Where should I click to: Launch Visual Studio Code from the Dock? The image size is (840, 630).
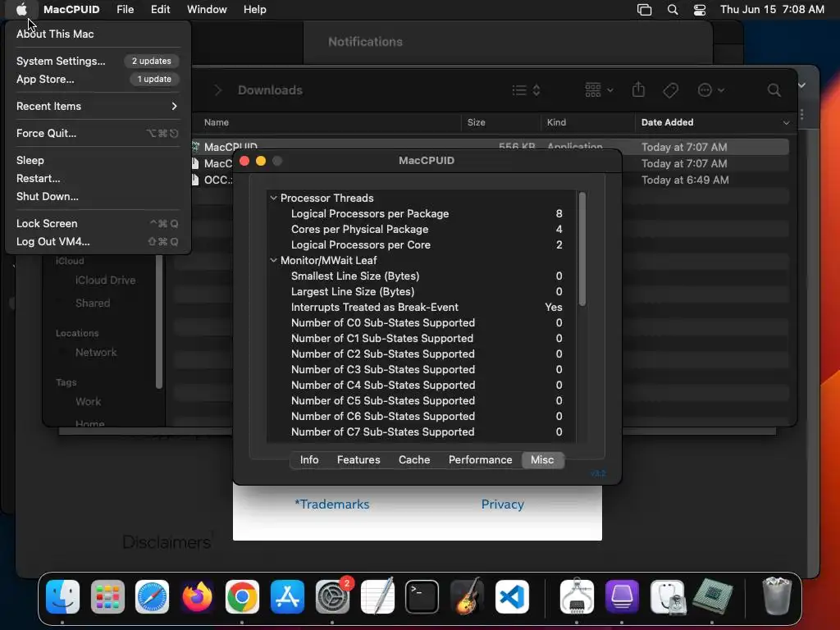512,596
